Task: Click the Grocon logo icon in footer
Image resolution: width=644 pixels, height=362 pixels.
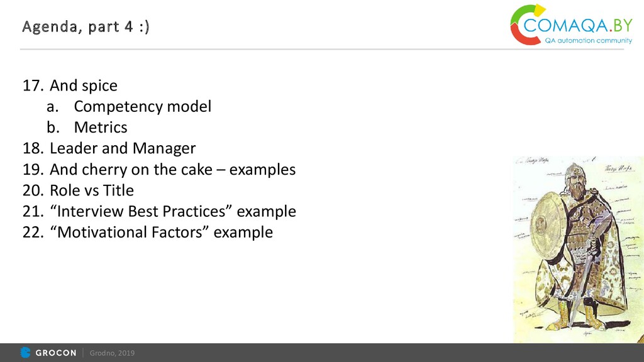Action: [x=25, y=353]
